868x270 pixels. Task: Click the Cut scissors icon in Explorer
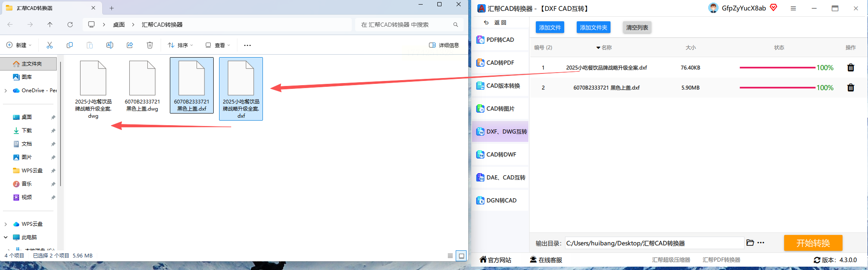[x=50, y=45]
